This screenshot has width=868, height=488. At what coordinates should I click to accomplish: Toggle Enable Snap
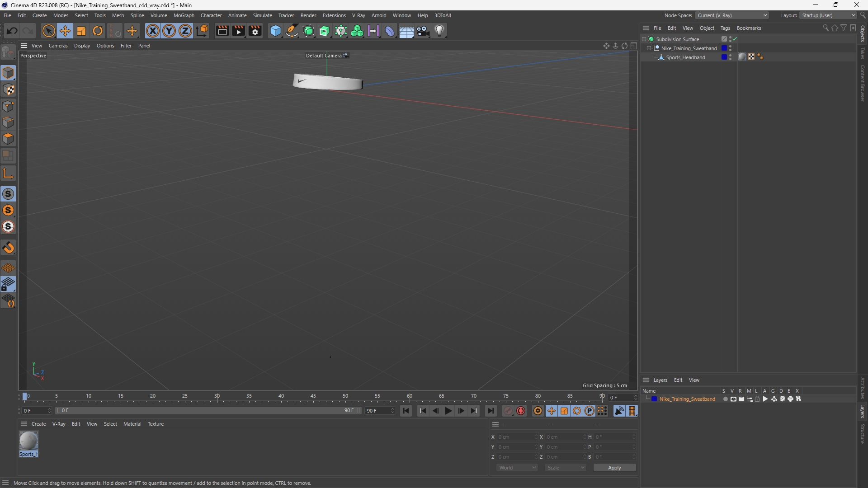(8, 194)
